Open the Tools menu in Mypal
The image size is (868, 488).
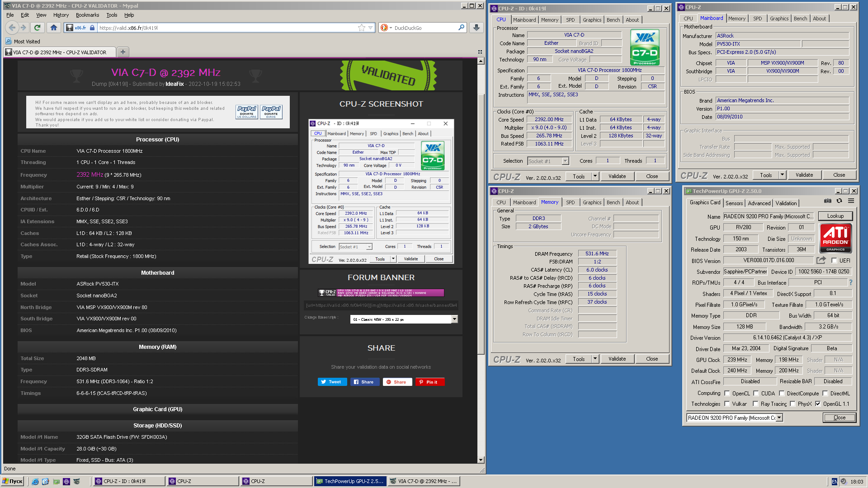pyautogui.click(x=112, y=15)
